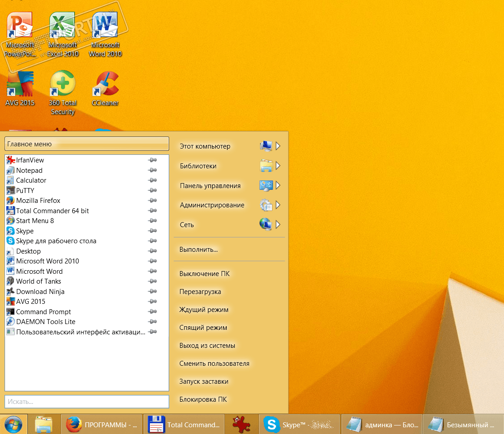This screenshot has height=434, width=504.
Task: Toggle the pin next to IrfanView
Action: (x=152, y=160)
